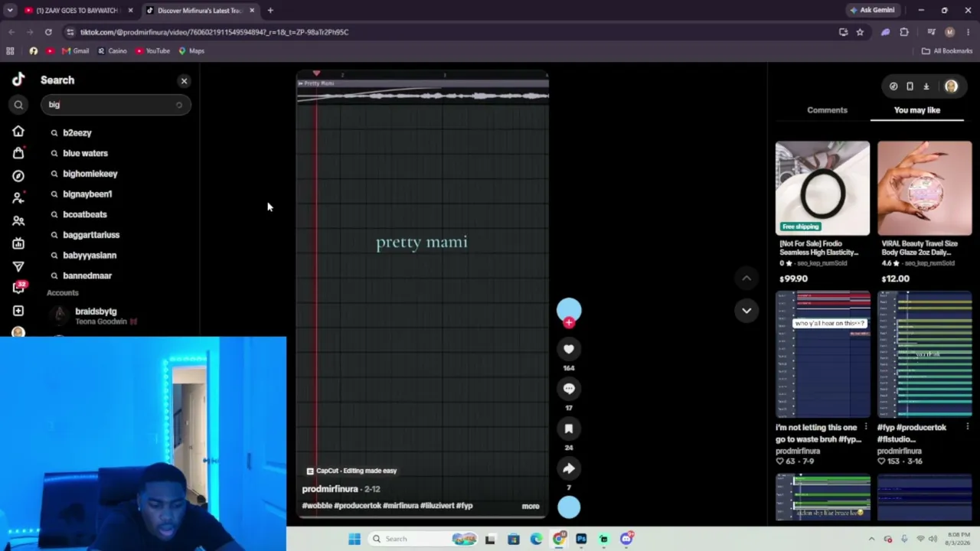Like the video with the heart icon

pyautogui.click(x=569, y=349)
